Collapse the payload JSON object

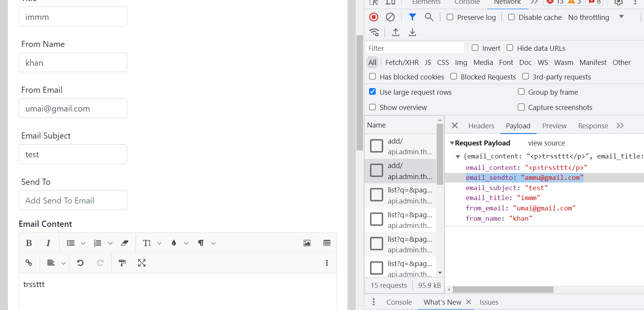pos(458,157)
